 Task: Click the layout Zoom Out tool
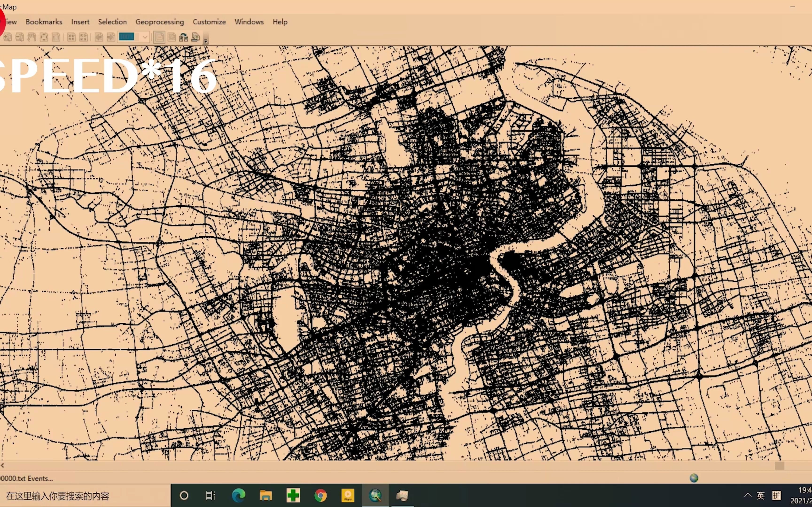click(20, 37)
